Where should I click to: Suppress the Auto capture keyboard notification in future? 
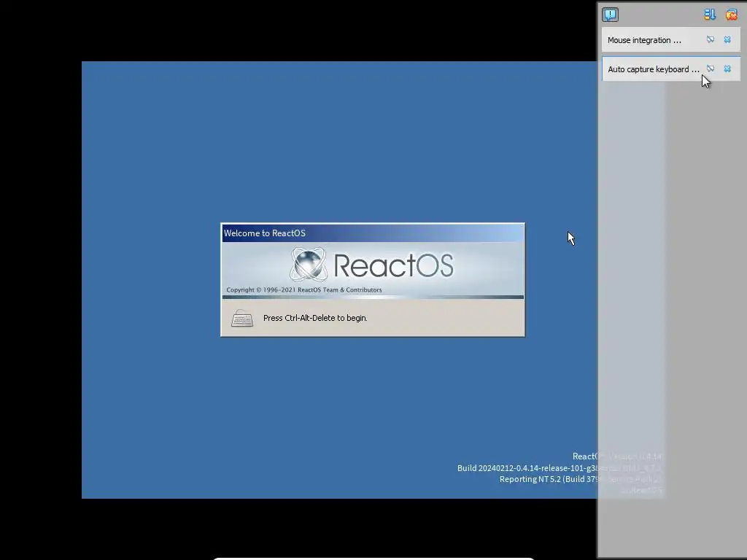[711, 69]
